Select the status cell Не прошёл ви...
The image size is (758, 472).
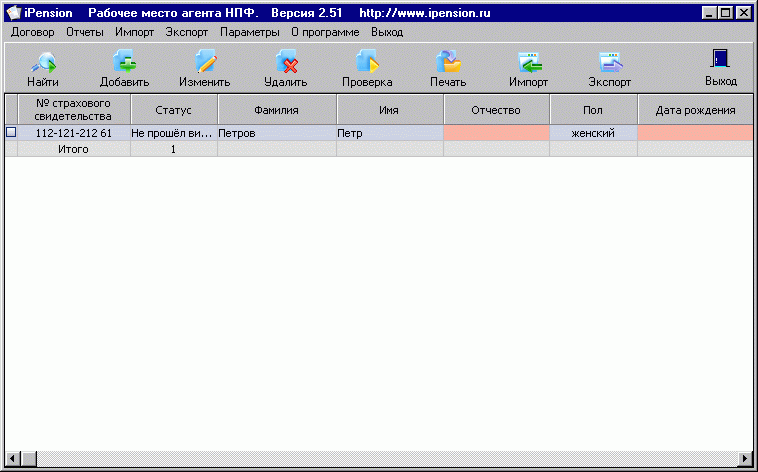tap(174, 133)
